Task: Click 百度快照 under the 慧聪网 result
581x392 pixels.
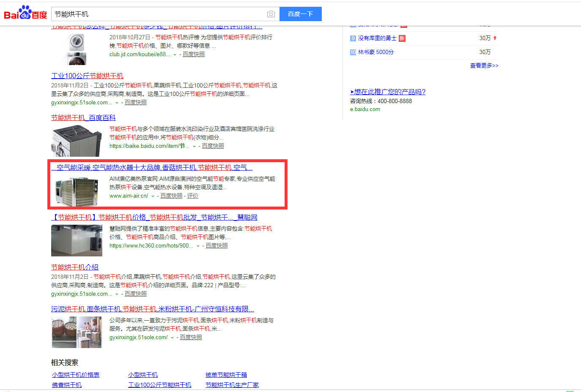Action: [217, 245]
